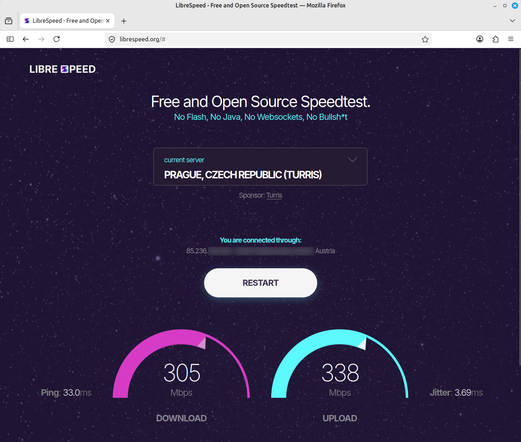Restart the speed test

click(260, 283)
